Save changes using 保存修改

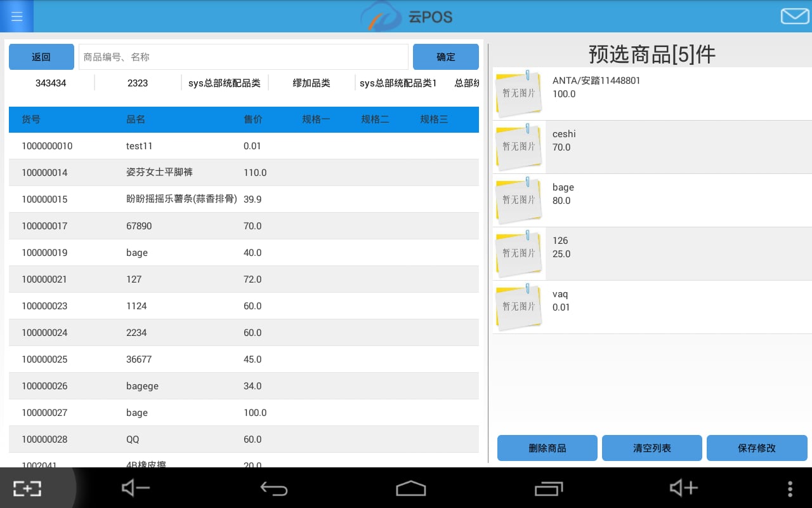coord(756,448)
